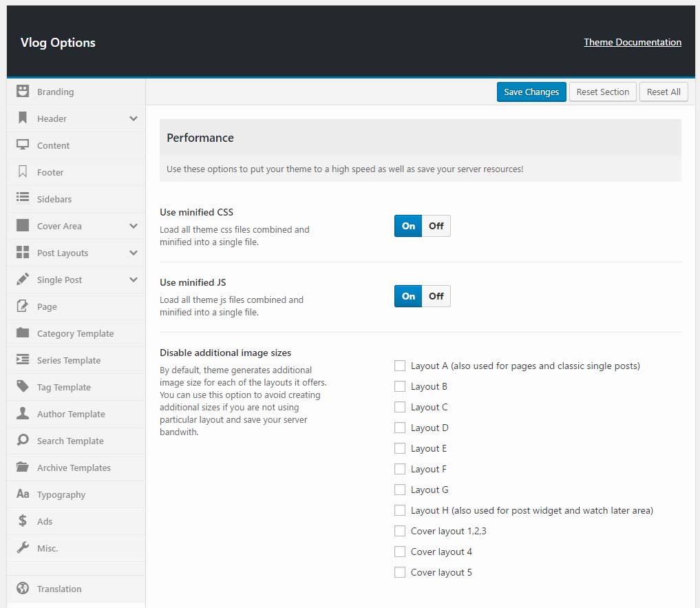Image resolution: width=700 pixels, height=608 pixels.
Task: Click the Tag Template tag icon
Action: click(x=21, y=387)
